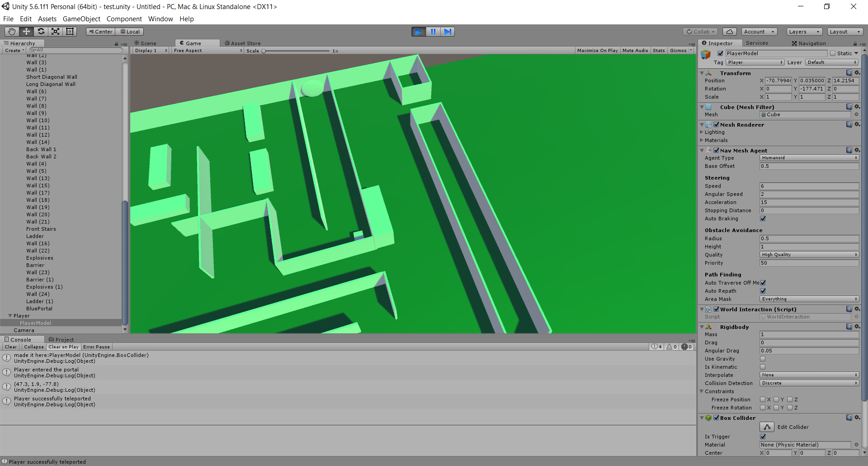Open the Collision Detection dropdown
Screen dimensions: 868x466
tap(809, 383)
